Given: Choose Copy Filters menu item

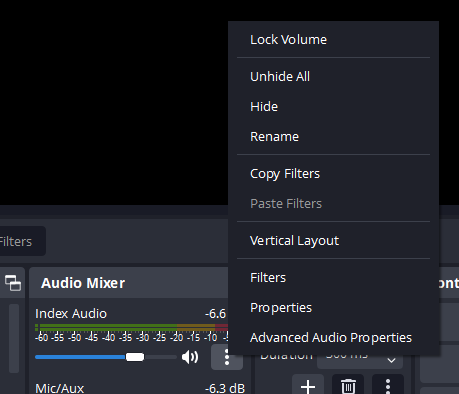Looking at the screenshot, I should (x=333, y=174).
